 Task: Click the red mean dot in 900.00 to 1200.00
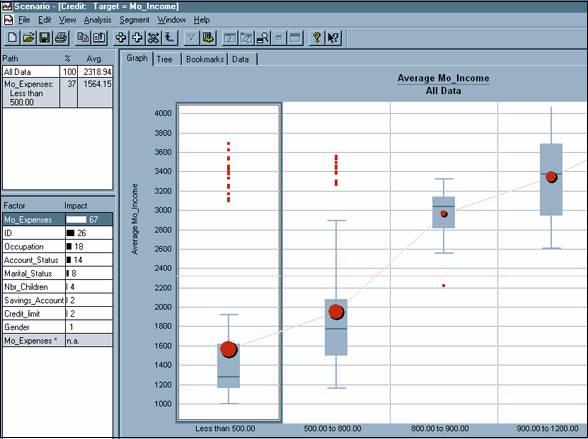(551, 177)
